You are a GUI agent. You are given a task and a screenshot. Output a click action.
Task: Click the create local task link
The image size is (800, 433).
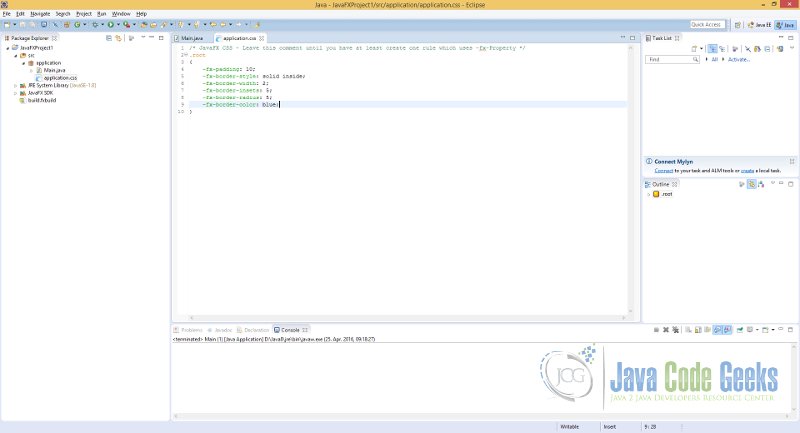pos(747,170)
